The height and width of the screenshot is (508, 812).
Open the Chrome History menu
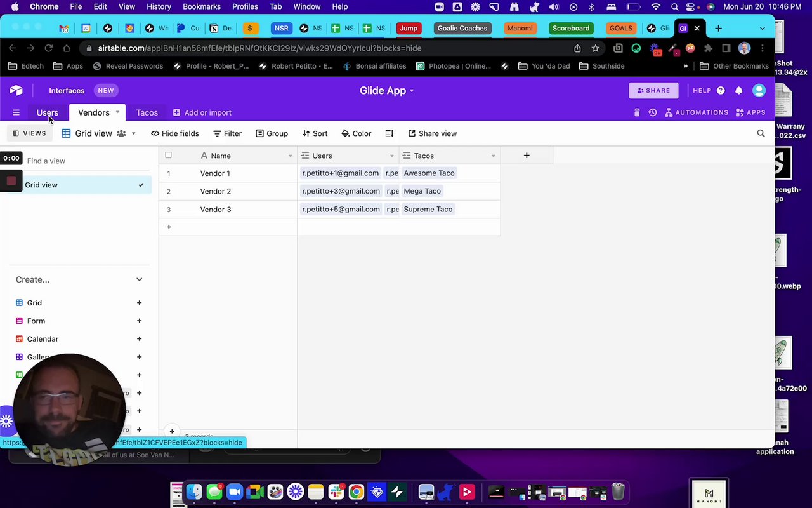click(159, 6)
